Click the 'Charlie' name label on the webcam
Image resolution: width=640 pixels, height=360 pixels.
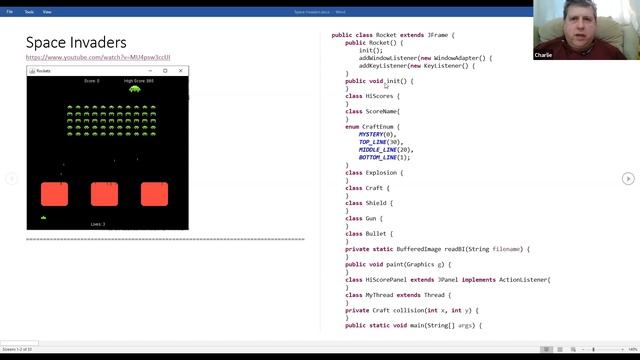click(x=543, y=55)
